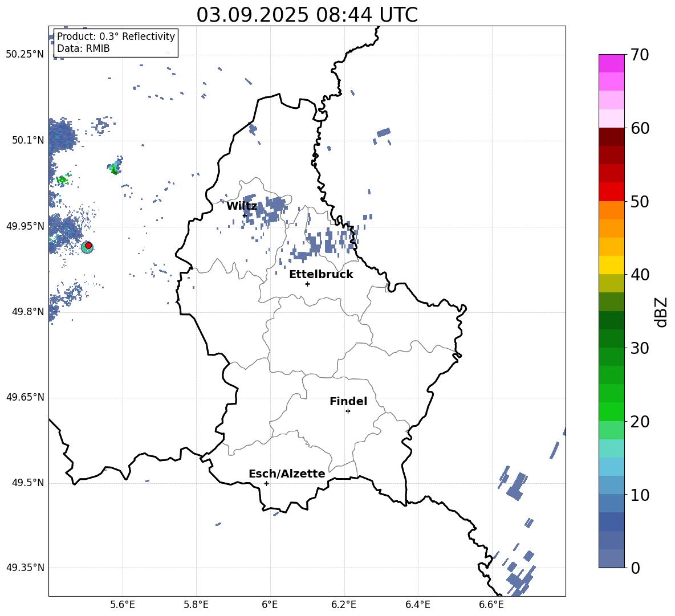Screen dimensions: 675x616
Task: Click the Esch/Alzette city label
Action: tap(287, 474)
